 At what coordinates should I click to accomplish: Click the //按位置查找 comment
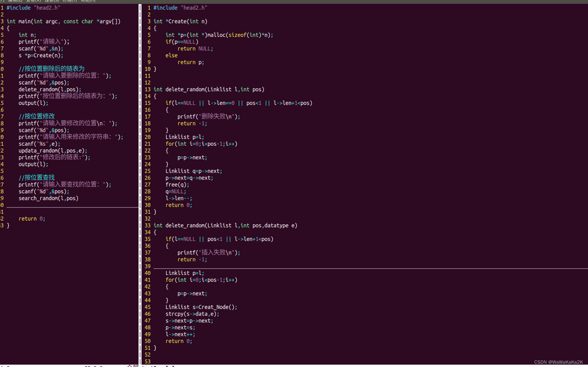37,178
